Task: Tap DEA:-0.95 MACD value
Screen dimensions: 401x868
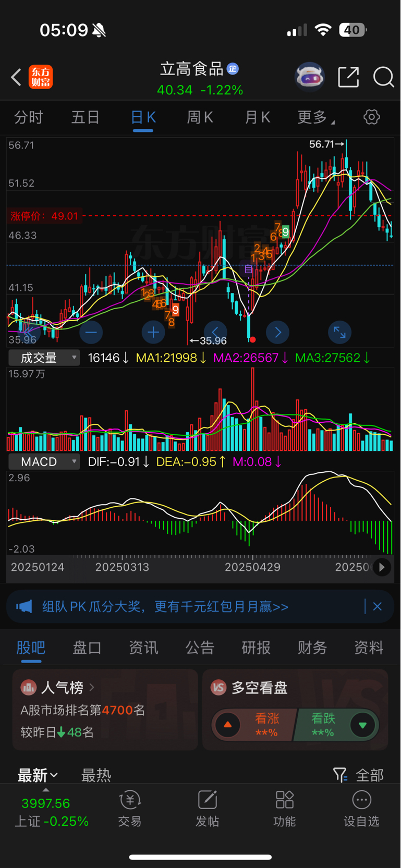Action: click(x=191, y=462)
